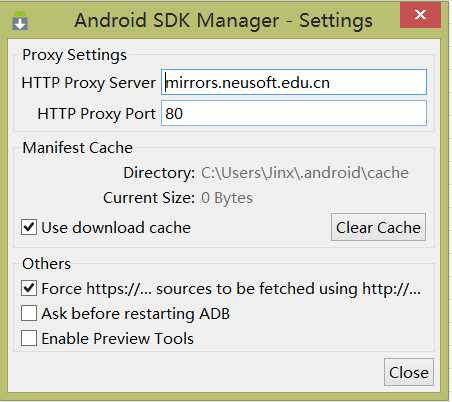Click the Use download cache label
Screen dimensions: 452x402
pyautogui.click(x=116, y=228)
